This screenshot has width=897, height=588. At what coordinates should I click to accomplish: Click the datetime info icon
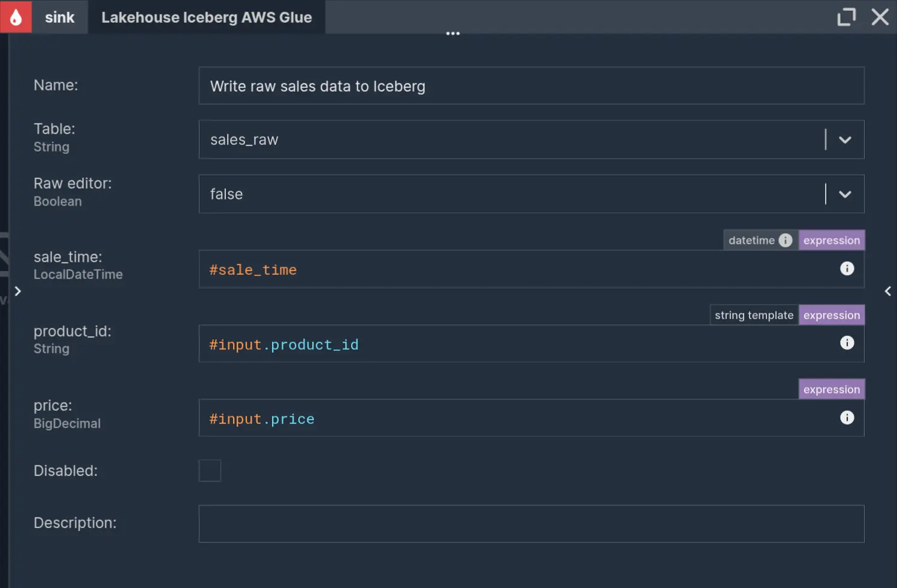click(x=785, y=240)
